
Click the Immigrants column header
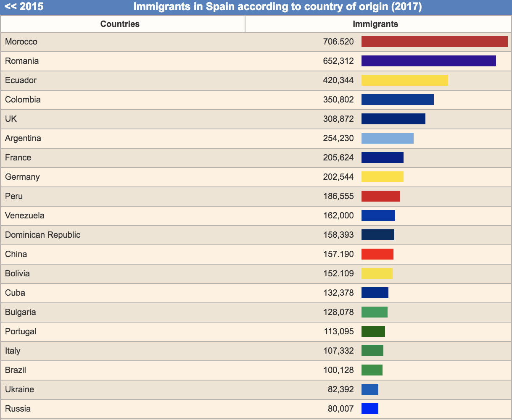coord(375,24)
